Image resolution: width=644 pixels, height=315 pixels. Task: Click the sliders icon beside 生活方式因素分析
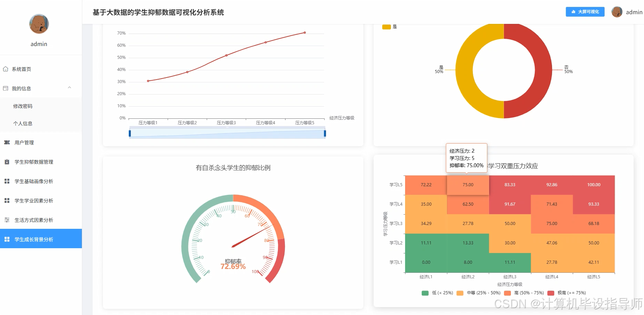[x=7, y=220]
